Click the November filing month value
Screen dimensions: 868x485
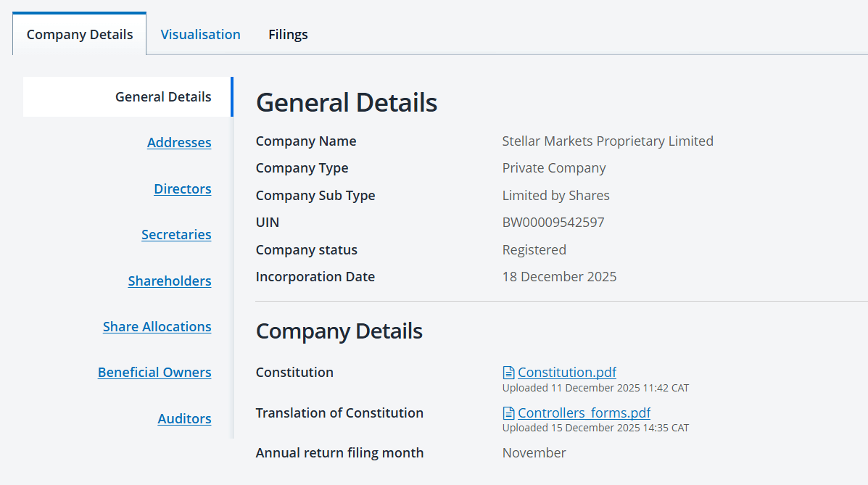[534, 453]
